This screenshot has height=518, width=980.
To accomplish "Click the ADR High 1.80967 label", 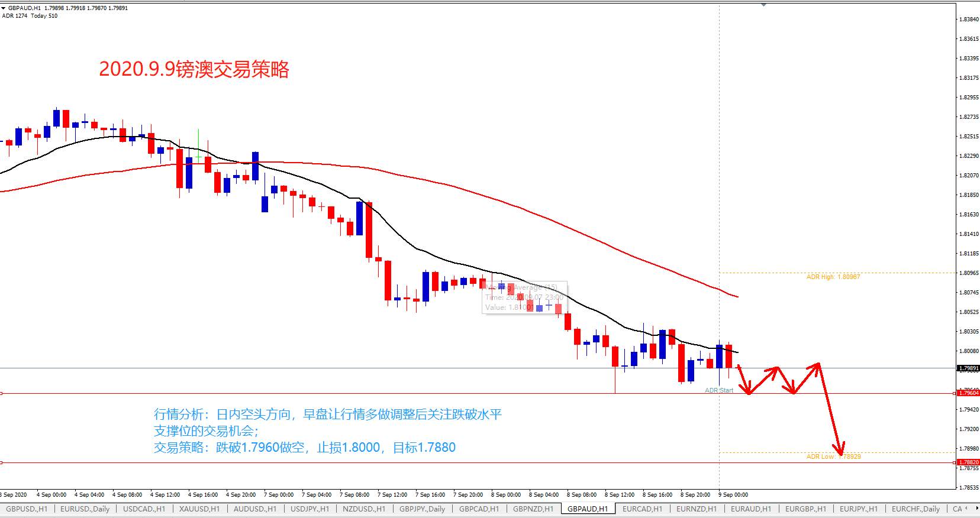I will (833, 277).
